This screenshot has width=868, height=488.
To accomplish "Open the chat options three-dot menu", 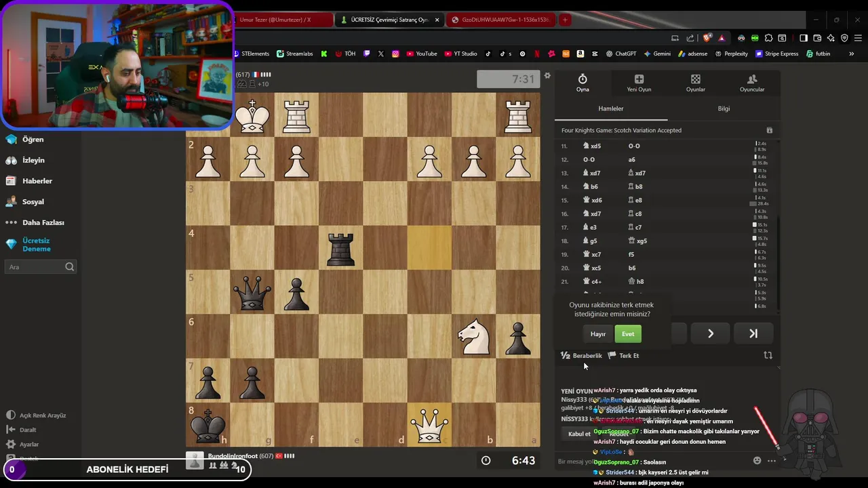I will coord(771,461).
